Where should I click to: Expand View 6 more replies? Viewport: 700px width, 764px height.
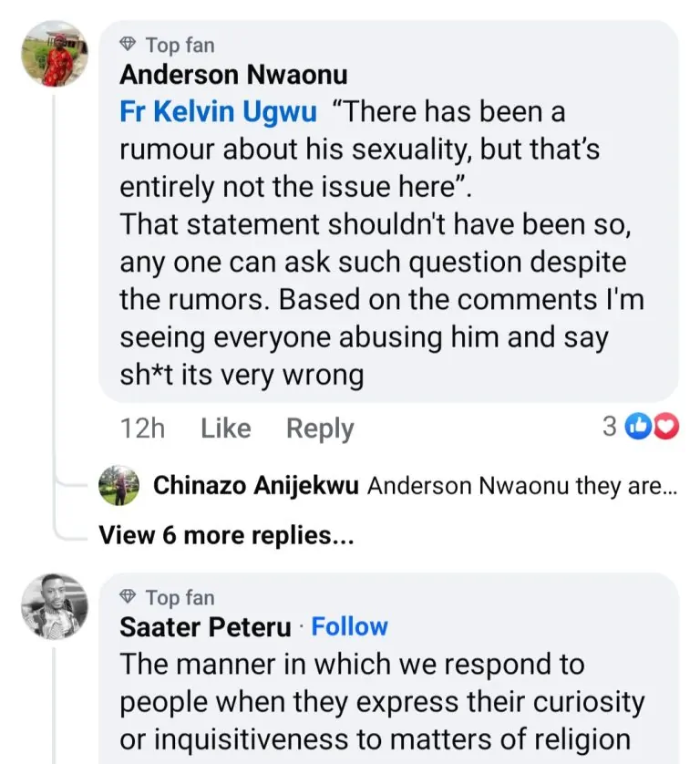click(x=226, y=535)
